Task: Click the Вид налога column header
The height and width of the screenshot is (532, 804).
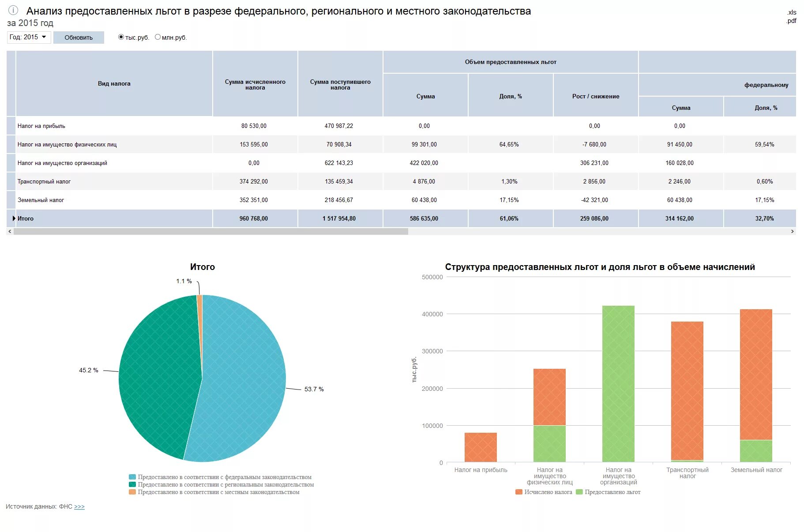Action: (x=114, y=84)
